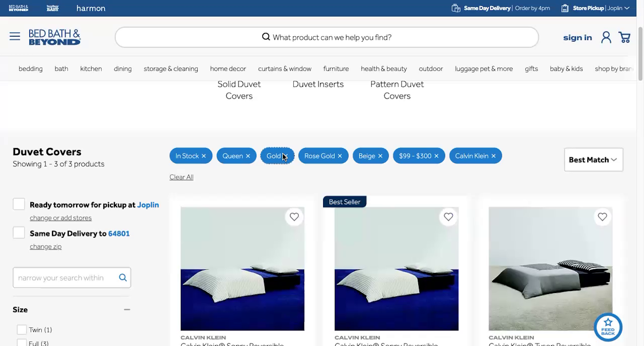Viewport: 644px width, 346px height.
Task: Open the home decor menu
Action: 228,68
